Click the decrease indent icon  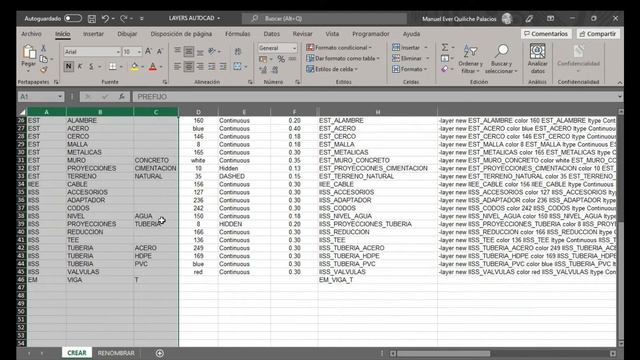pos(211,66)
